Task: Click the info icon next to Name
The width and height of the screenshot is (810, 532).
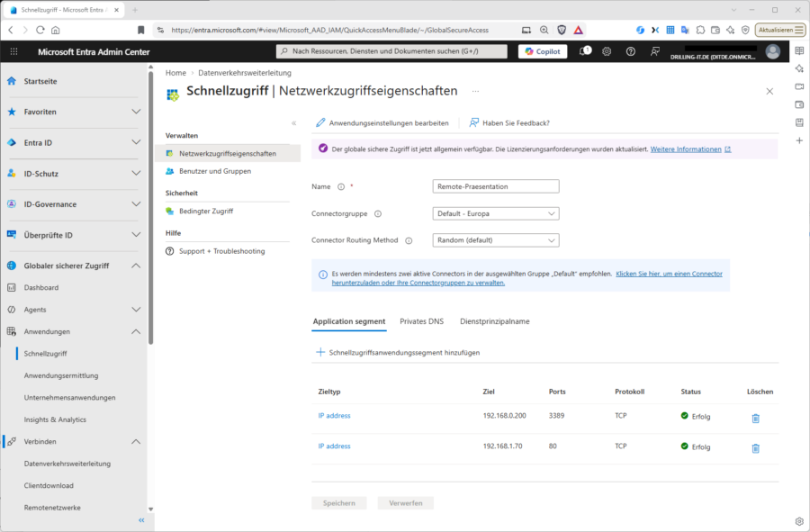Action: pos(341,187)
